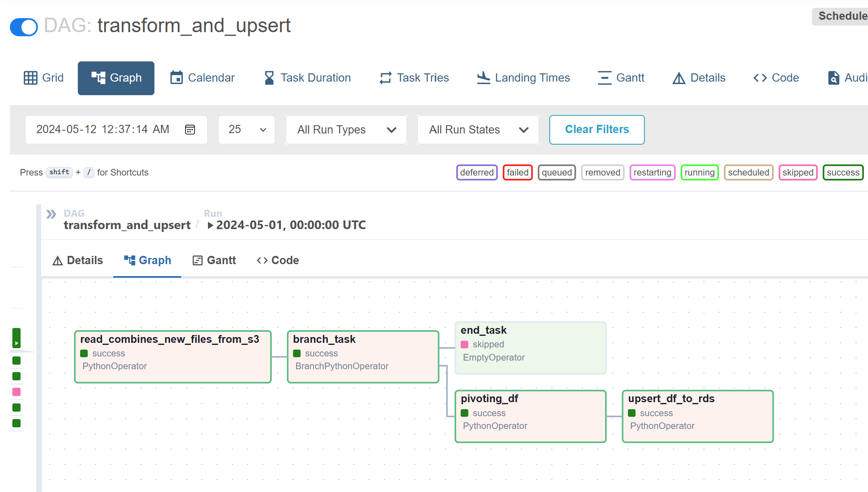868x492 pixels.
Task: Click the pink skipped status square in sidebar
Action: click(x=16, y=392)
